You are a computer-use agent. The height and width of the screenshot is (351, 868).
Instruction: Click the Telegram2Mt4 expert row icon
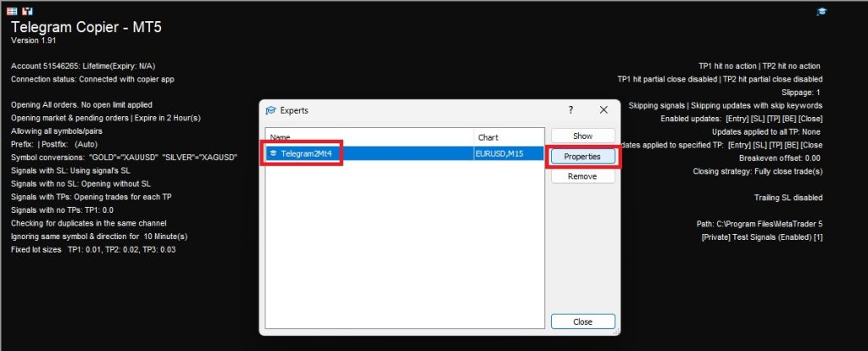pos(274,153)
